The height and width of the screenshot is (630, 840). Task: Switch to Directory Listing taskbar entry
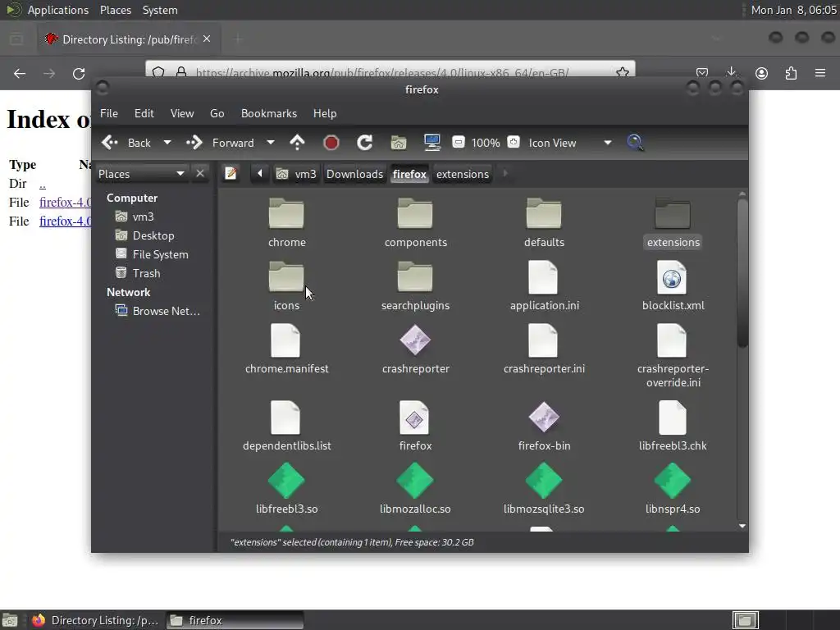[x=95, y=620]
